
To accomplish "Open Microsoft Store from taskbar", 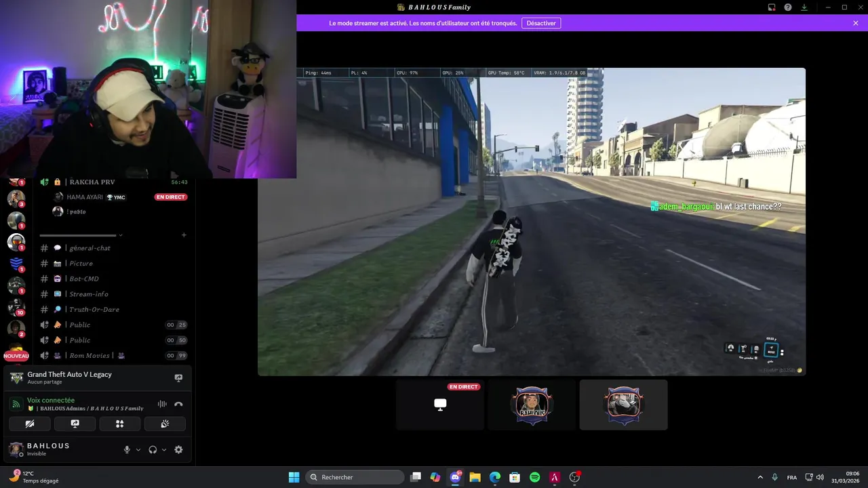I will click(x=515, y=477).
